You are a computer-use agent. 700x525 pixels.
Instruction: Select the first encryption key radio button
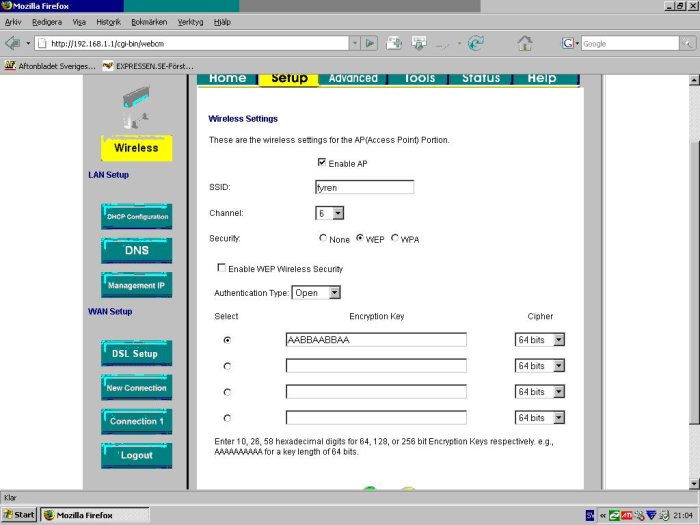click(x=227, y=340)
